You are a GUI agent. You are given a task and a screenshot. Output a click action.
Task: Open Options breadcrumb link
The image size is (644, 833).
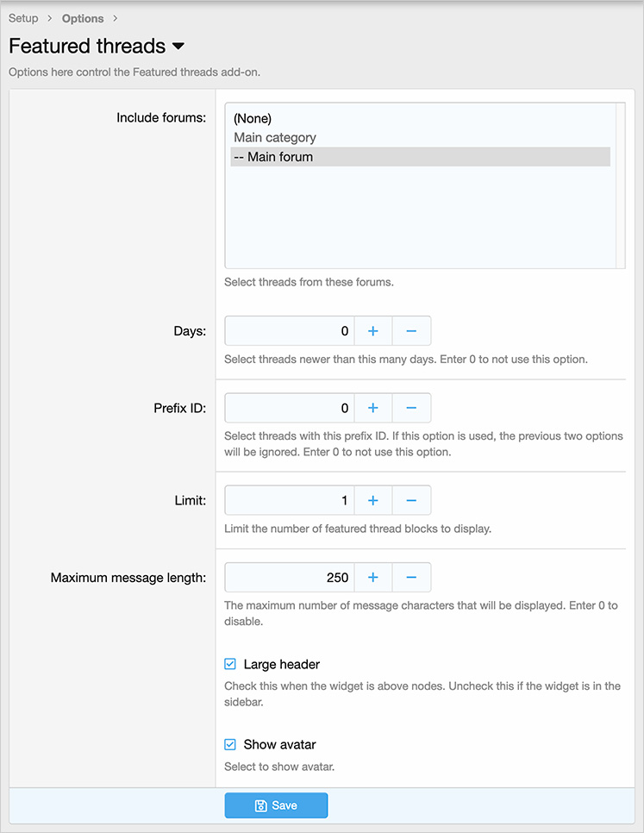pyautogui.click(x=83, y=18)
